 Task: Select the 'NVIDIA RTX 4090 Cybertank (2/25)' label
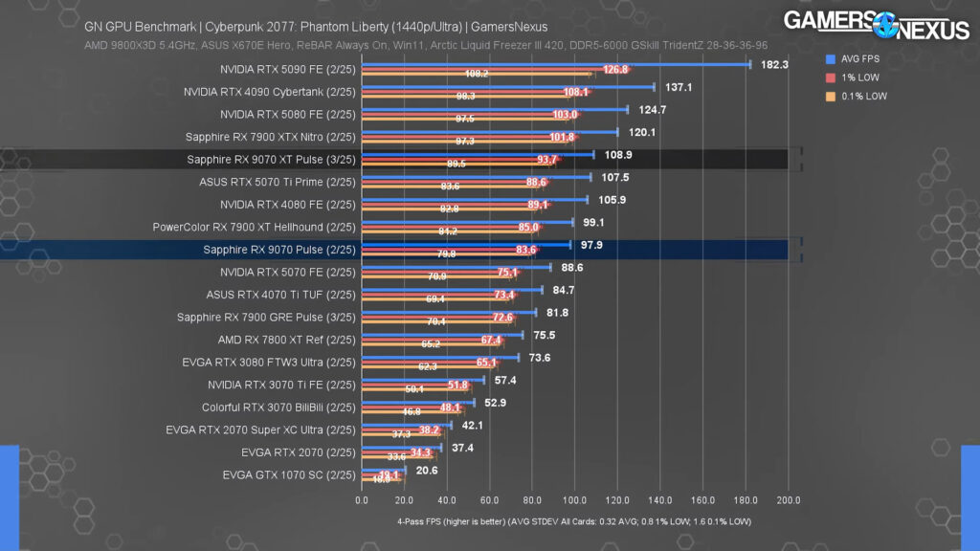click(x=269, y=92)
